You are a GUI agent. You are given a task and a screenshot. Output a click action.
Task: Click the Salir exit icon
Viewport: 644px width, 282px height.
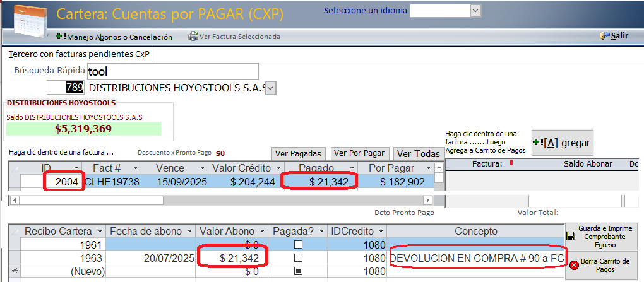point(605,36)
